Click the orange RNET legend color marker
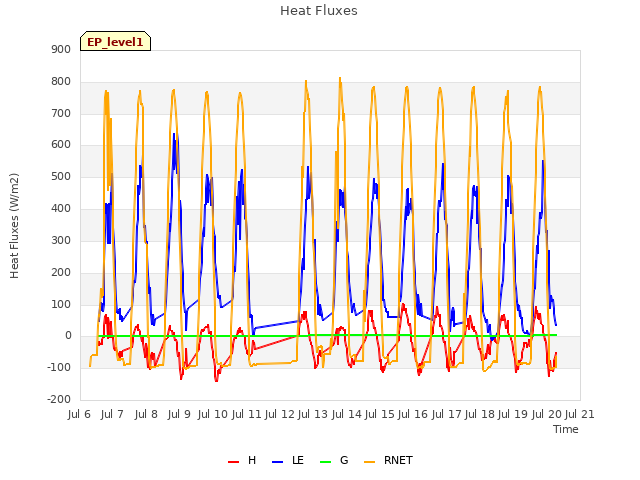 pos(369,462)
